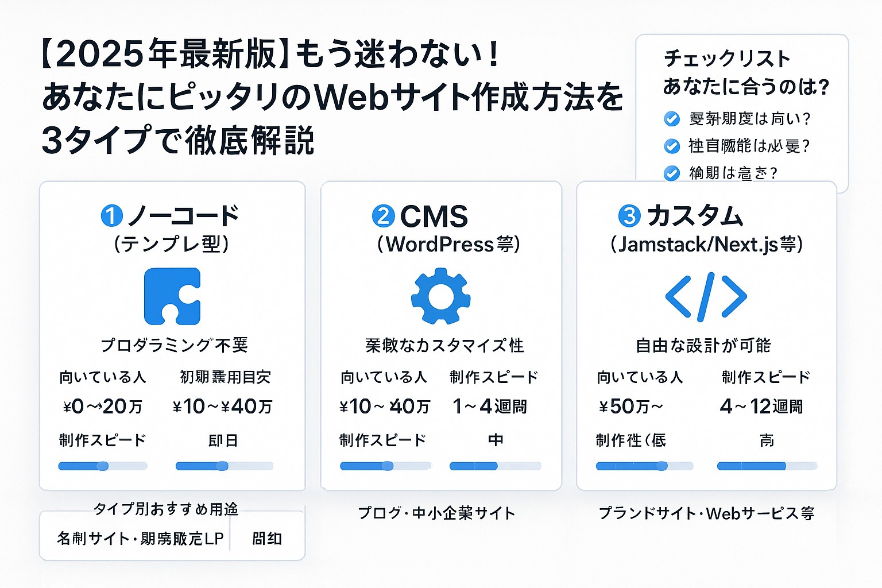The width and height of the screenshot is (882, 588).
Task: Toggle the first checklist checkmark
Action: (671, 119)
